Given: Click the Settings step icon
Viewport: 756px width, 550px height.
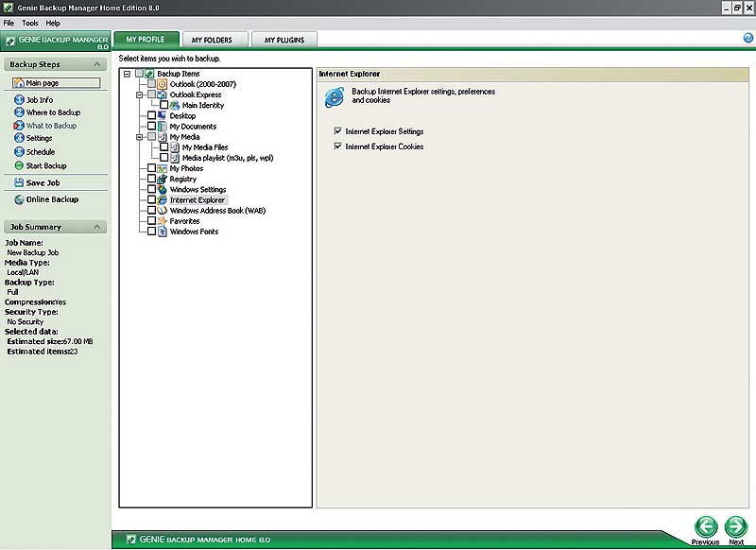Looking at the screenshot, I should coord(19,138).
